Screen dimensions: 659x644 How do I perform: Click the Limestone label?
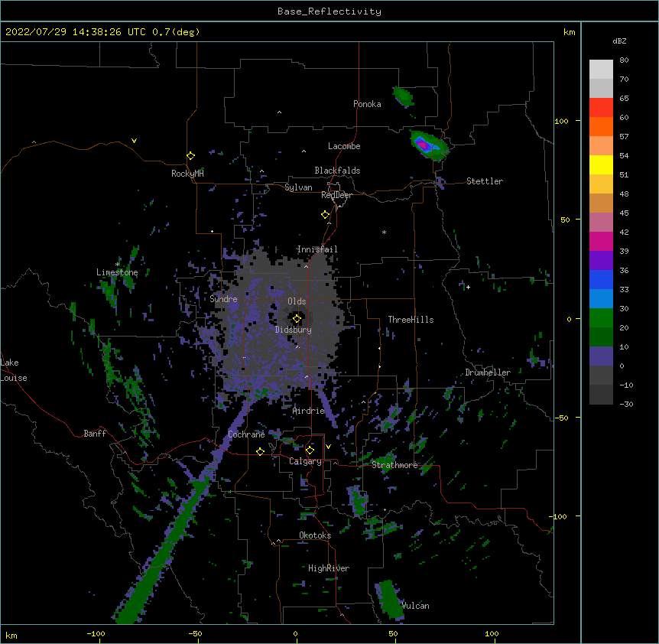tap(117, 272)
